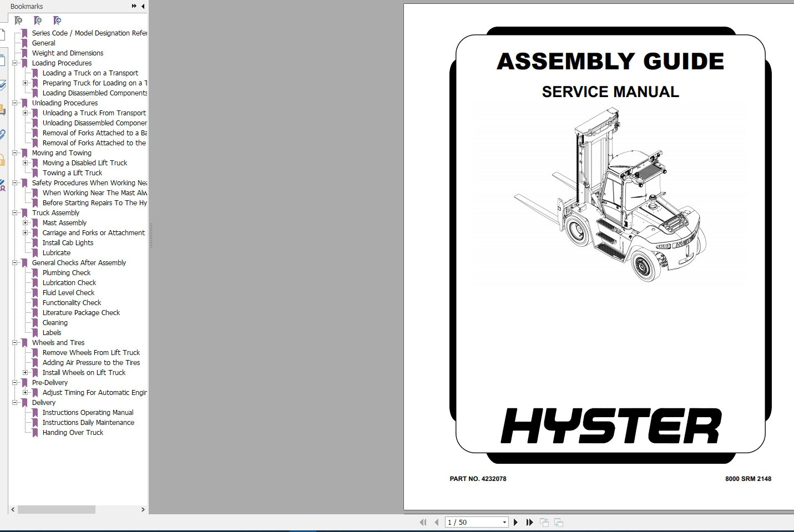Click the previous view icon in navigation bar
The image size is (794, 532).
tap(544, 522)
